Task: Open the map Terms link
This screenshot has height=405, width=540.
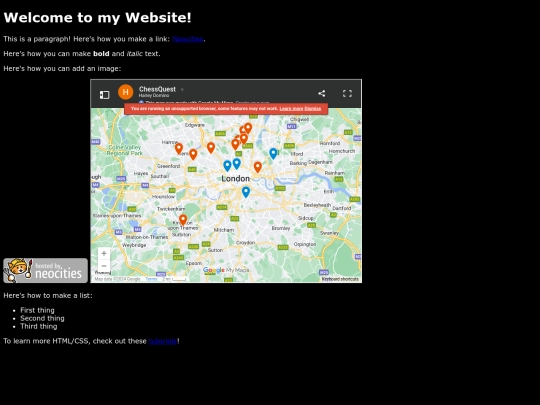Action: tap(151, 279)
